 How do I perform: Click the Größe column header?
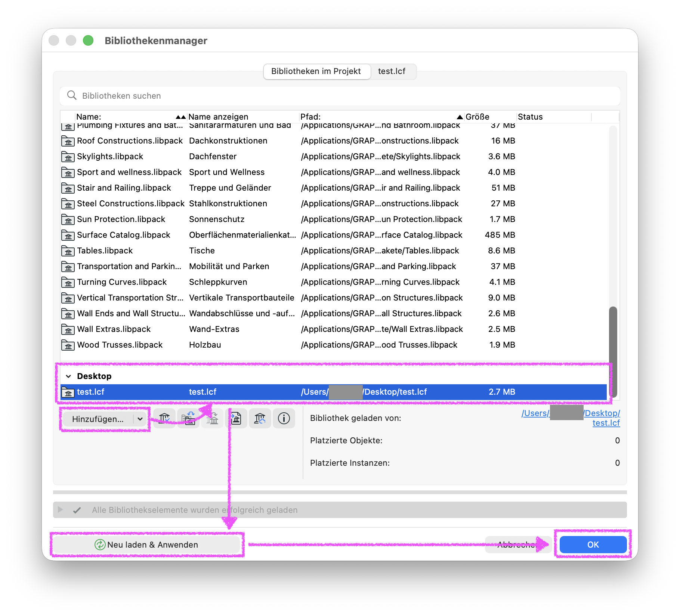490,117
